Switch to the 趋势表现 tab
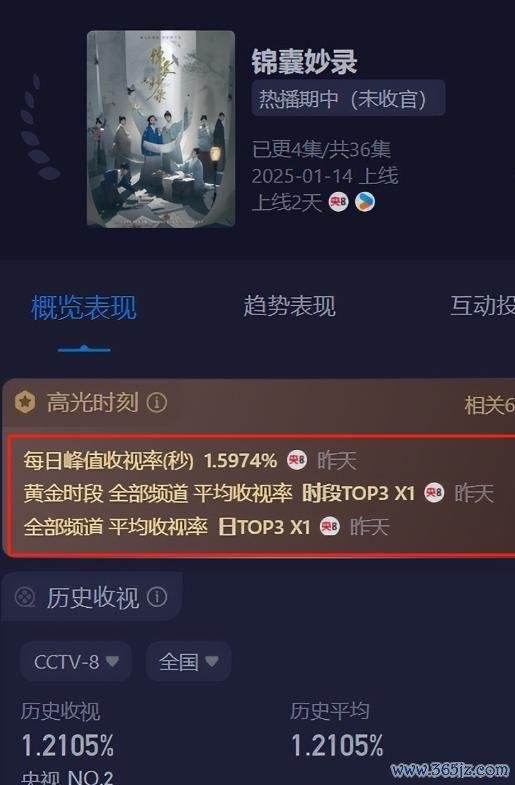Image resolution: width=515 pixels, height=785 pixels. pyautogui.click(x=289, y=306)
